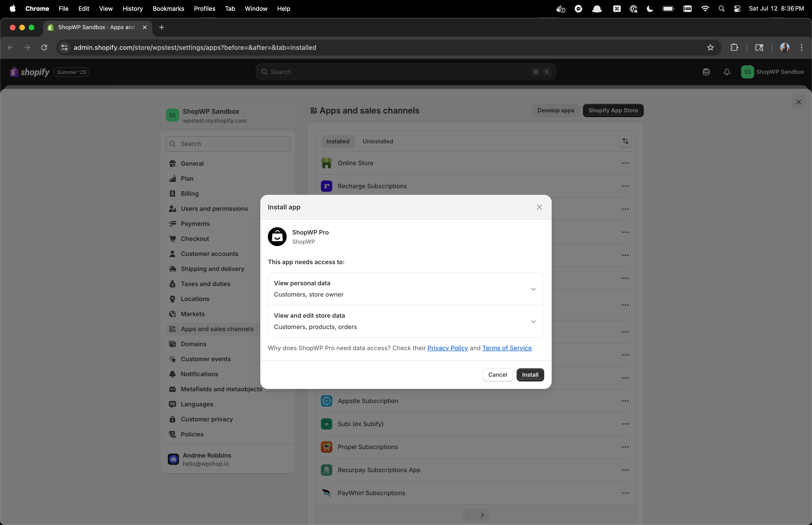Open the Chrome Bookmarks menu

pos(168,8)
